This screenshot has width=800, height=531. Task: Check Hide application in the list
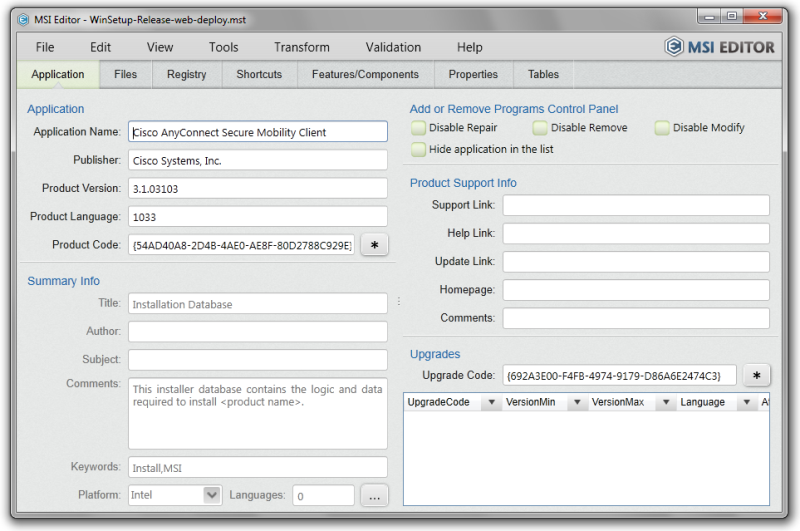(x=418, y=149)
